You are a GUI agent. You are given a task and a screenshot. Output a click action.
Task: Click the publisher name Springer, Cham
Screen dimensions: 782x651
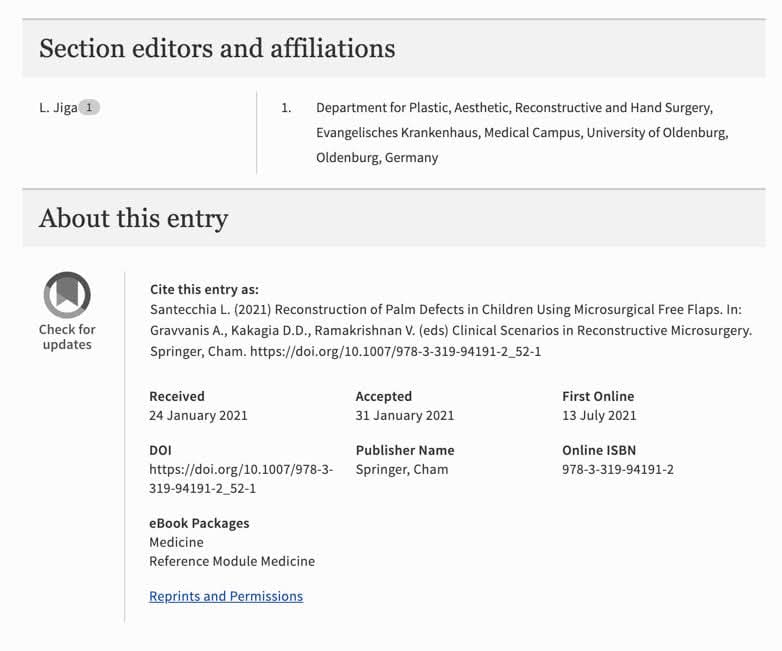pos(402,469)
